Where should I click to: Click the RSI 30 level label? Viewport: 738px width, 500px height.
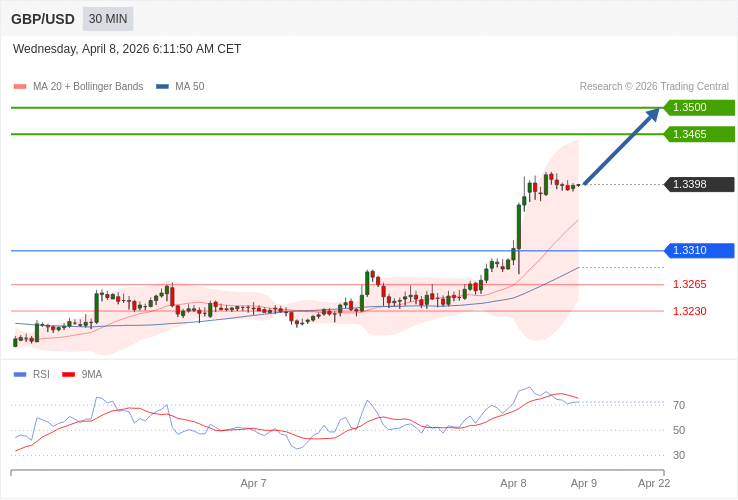coord(679,455)
